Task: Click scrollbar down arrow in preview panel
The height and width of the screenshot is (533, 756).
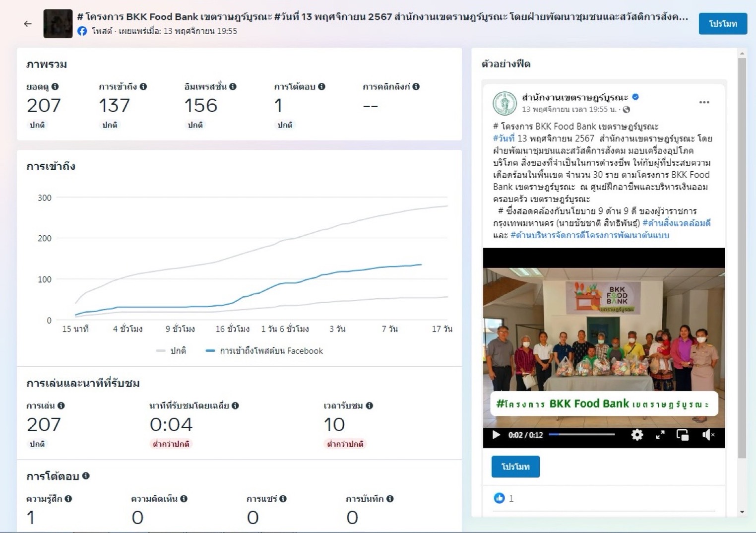Action: coord(742,512)
